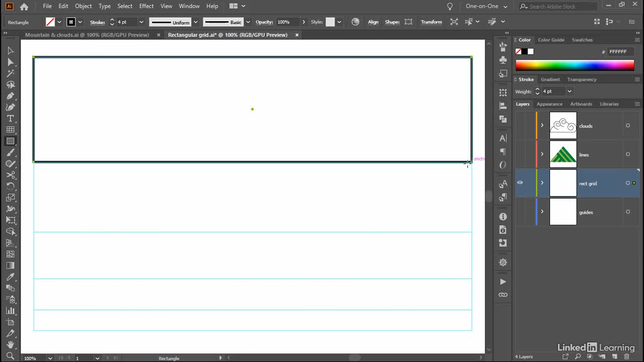The image size is (644, 362).
Task: Select the Scissors tool
Action: pyautogui.click(x=10, y=175)
